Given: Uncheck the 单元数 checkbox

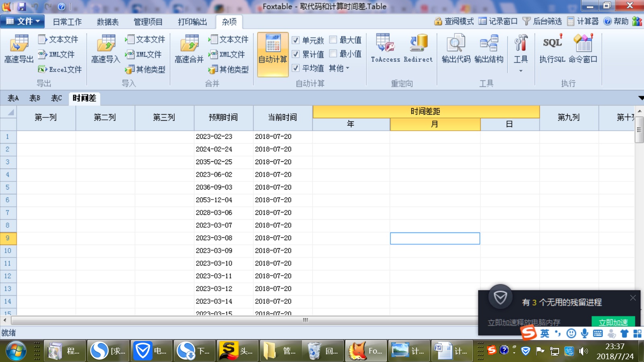Looking at the screenshot, I should coord(295,40).
